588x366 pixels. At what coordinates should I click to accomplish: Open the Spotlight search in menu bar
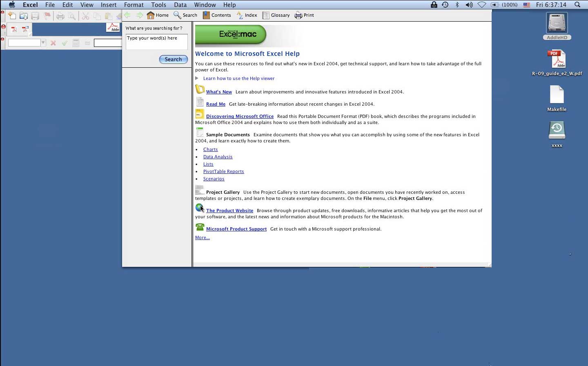pos(577,5)
